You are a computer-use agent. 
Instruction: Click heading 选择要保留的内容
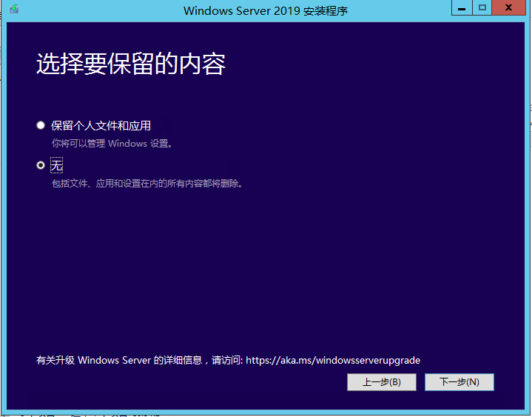pos(131,64)
